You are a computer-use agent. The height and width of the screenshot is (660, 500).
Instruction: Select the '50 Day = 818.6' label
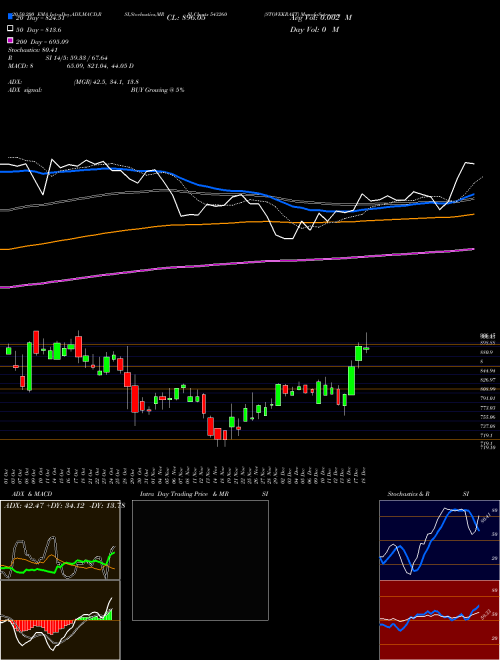pyautogui.click(x=39, y=30)
